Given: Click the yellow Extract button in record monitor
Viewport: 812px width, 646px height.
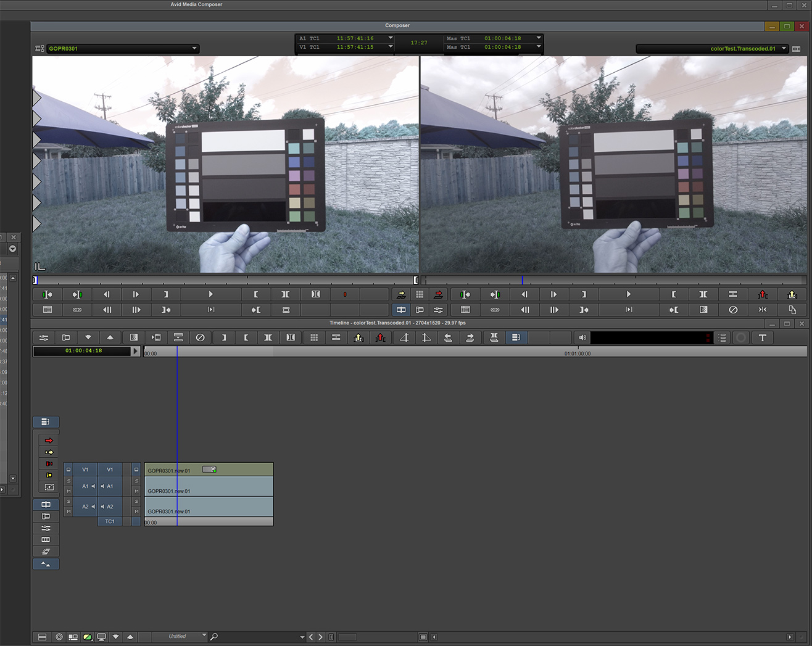Looking at the screenshot, I should (792, 295).
